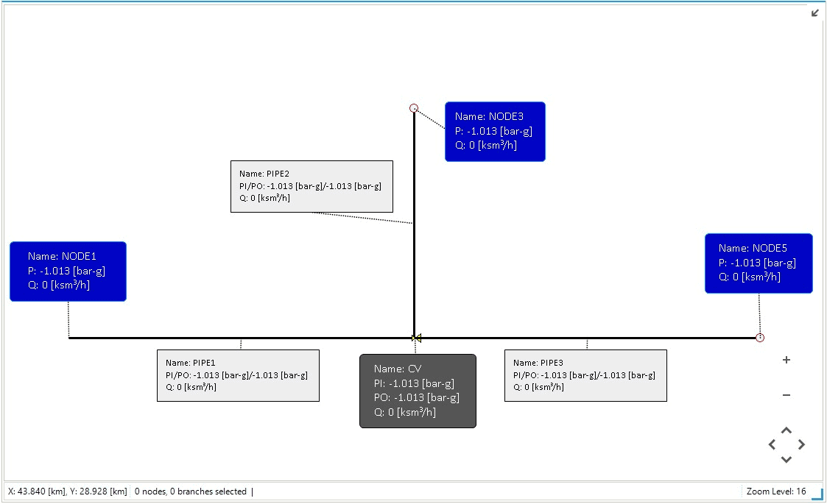
Task: Select the PIPE3 info label
Action: (x=585, y=375)
